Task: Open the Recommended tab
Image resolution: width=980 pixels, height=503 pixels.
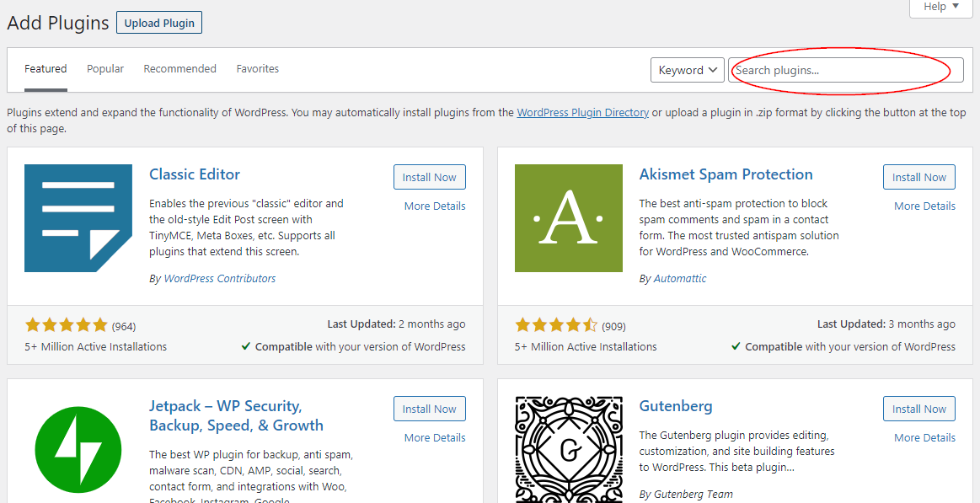Action: coord(180,69)
